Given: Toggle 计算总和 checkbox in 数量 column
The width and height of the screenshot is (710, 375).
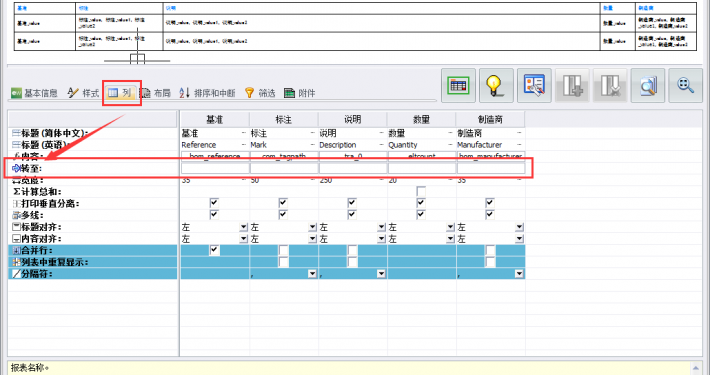Looking at the screenshot, I should [x=421, y=192].
